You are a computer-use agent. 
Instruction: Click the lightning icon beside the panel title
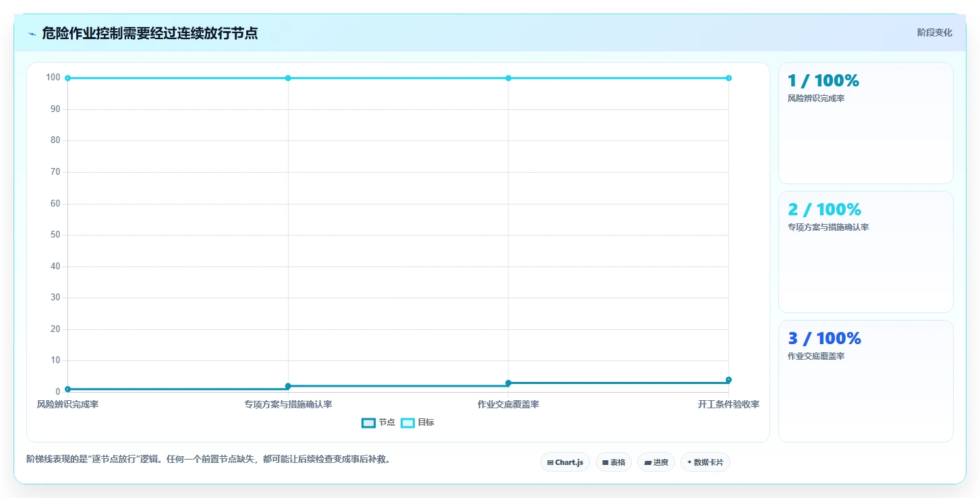[x=32, y=34]
